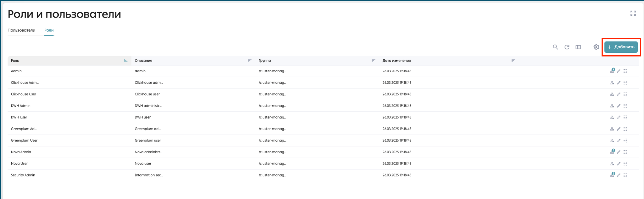Open the search magnifier icon
The height and width of the screenshot is (199, 644).
coord(556,47)
